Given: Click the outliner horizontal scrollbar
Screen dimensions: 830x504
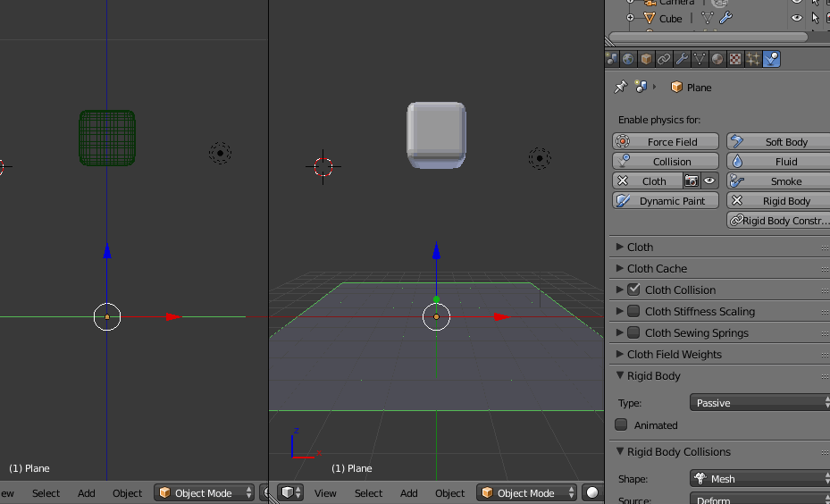Looking at the screenshot, I should click(x=708, y=37).
